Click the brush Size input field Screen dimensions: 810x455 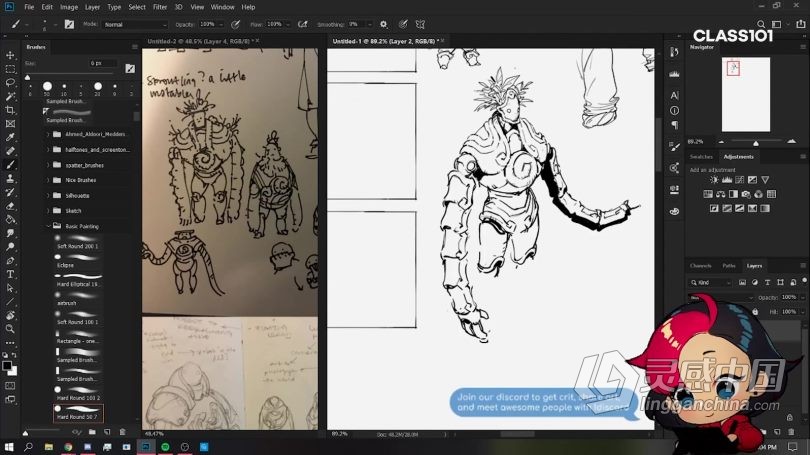pyautogui.click(x=104, y=63)
